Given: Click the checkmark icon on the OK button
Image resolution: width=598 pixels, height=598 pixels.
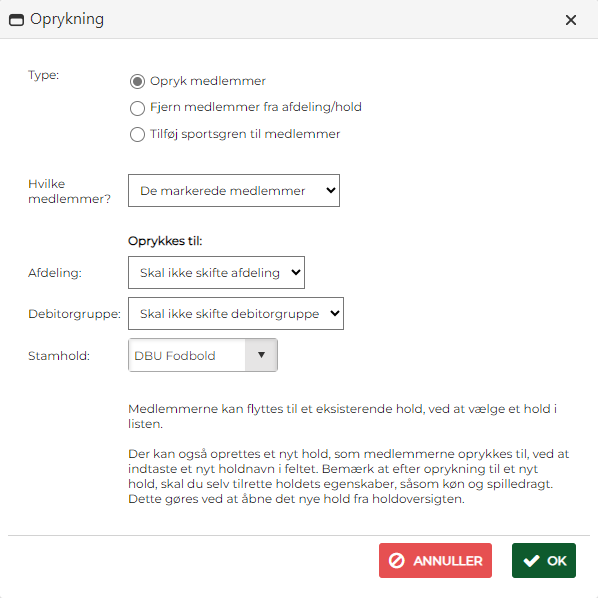Looking at the screenshot, I should pyautogui.click(x=531, y=561).
